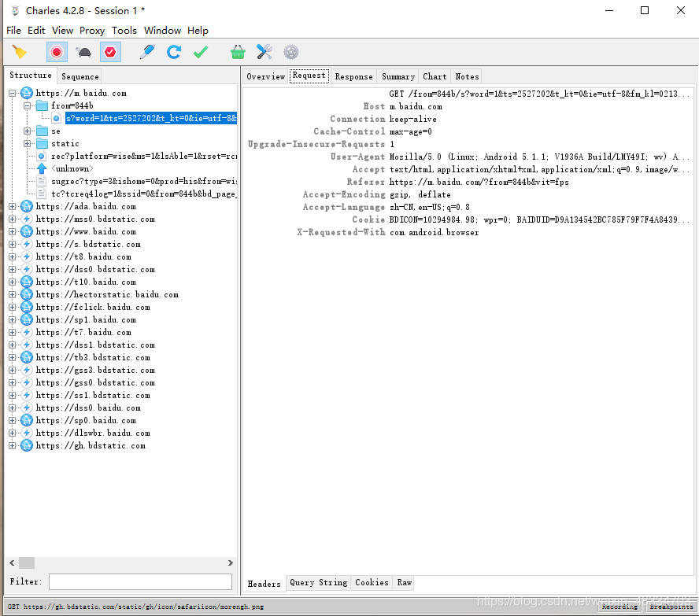The width and height of the screenshot is (699, 616).
Task: Open the Window menu
Action: [162, 30]
